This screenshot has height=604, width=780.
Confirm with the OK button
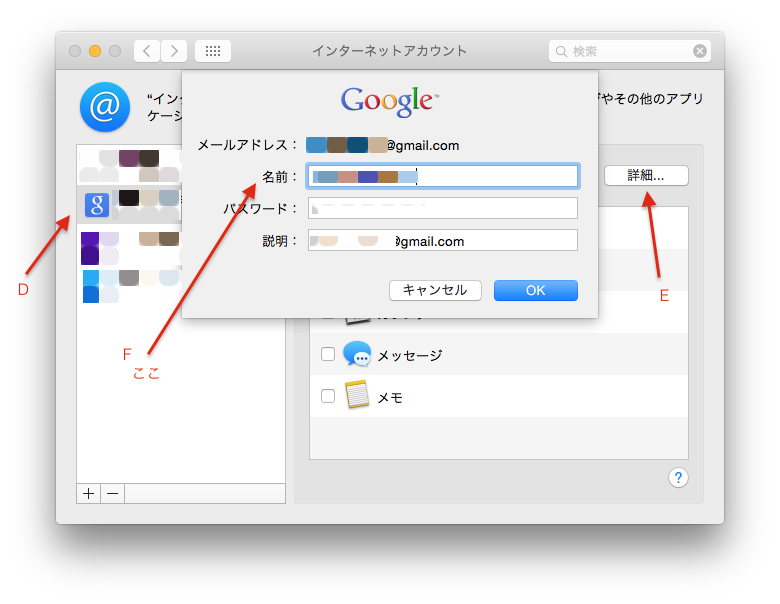point(536,290)
